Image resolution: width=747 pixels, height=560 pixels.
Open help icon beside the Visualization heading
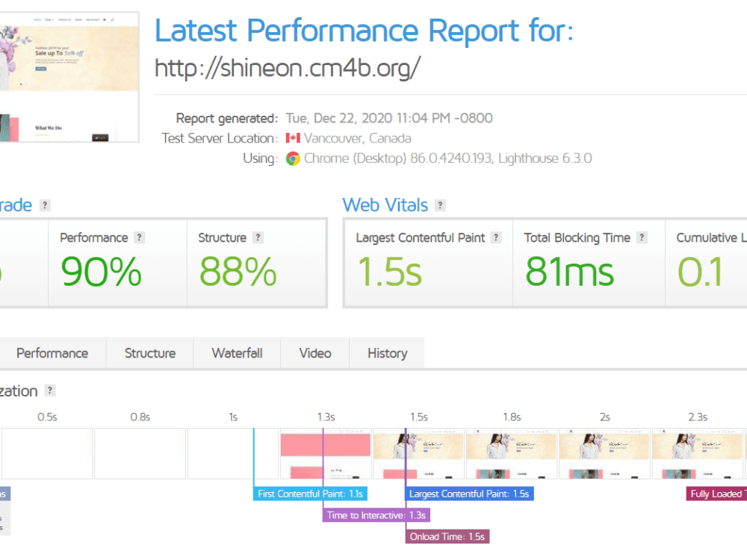coord(50,391)
